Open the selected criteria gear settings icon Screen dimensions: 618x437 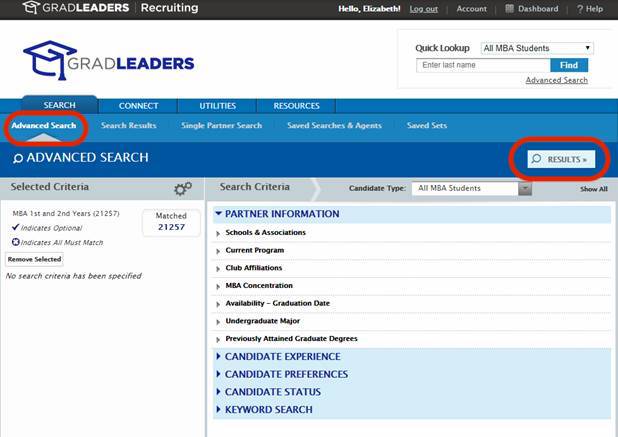pos(183,188)
